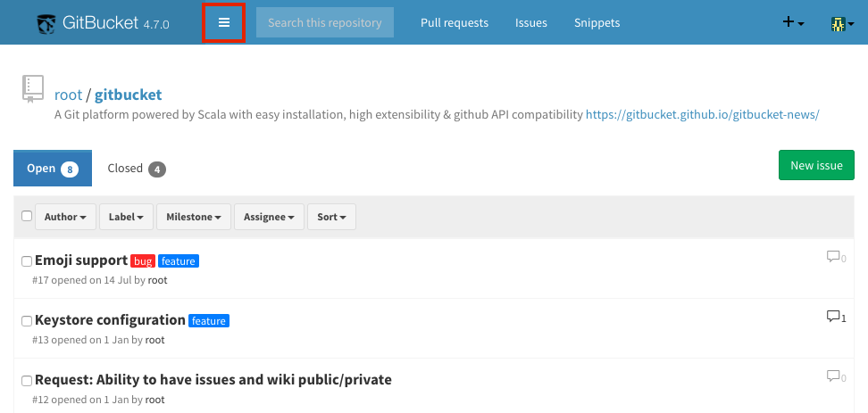The width and height of the screenshot is (868, 413).
Task: Go to Snippets in navbar
Action: click(597, 22)
